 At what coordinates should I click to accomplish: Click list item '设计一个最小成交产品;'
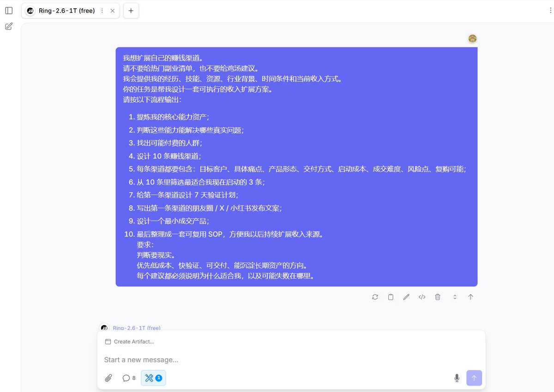tap(173, 221)
